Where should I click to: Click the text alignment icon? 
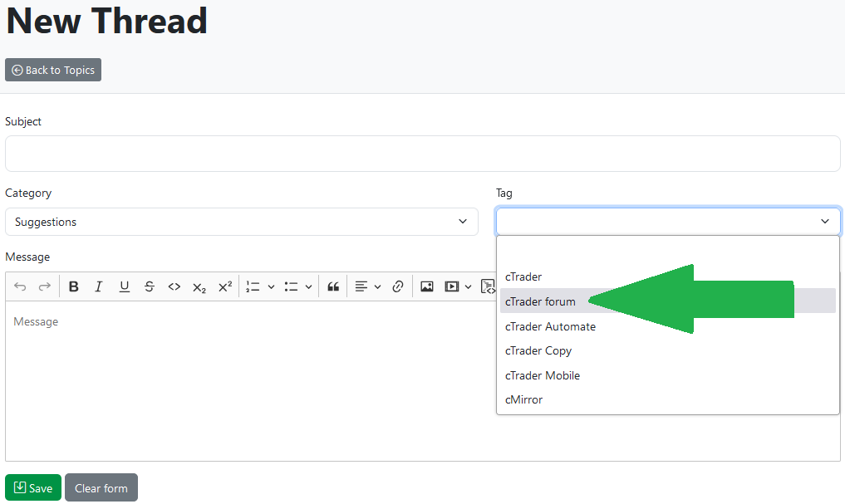[x=361, y=286]
